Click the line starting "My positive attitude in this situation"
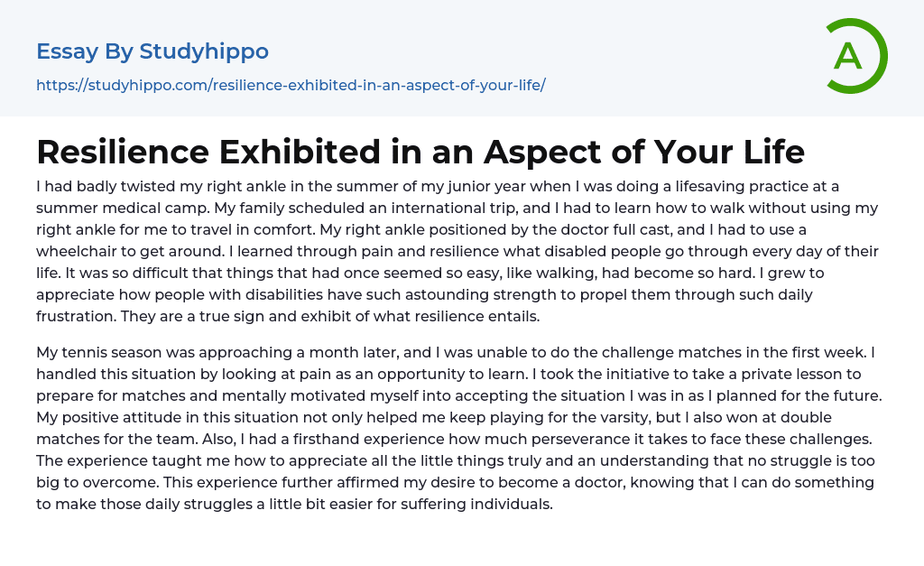Screen dimensions: 924x566 tap(434, 417)
